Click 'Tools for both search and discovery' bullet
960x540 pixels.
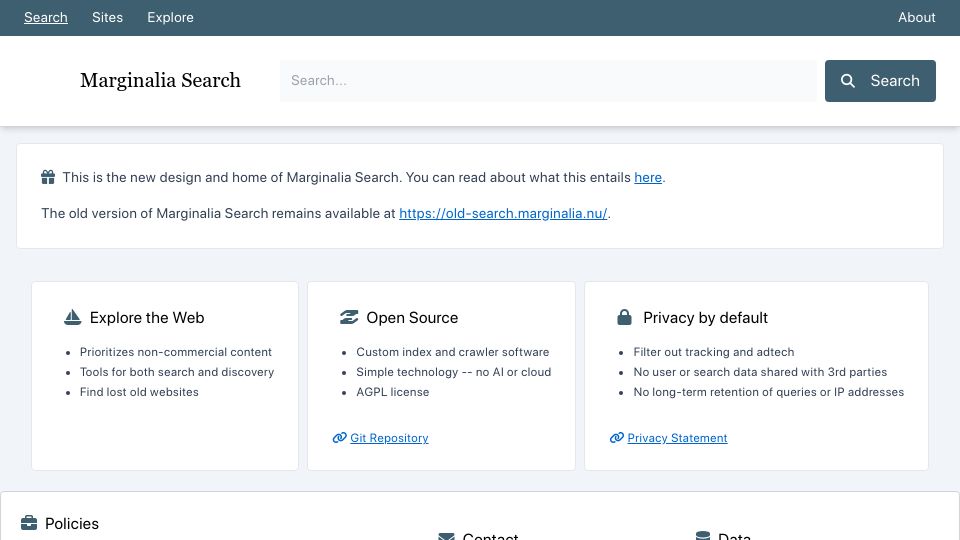[177, 372]
